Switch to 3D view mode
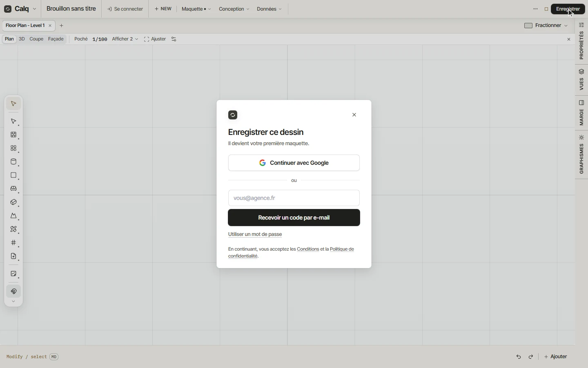This screenshot has height=368, width=588. click(x=22, y=39)
